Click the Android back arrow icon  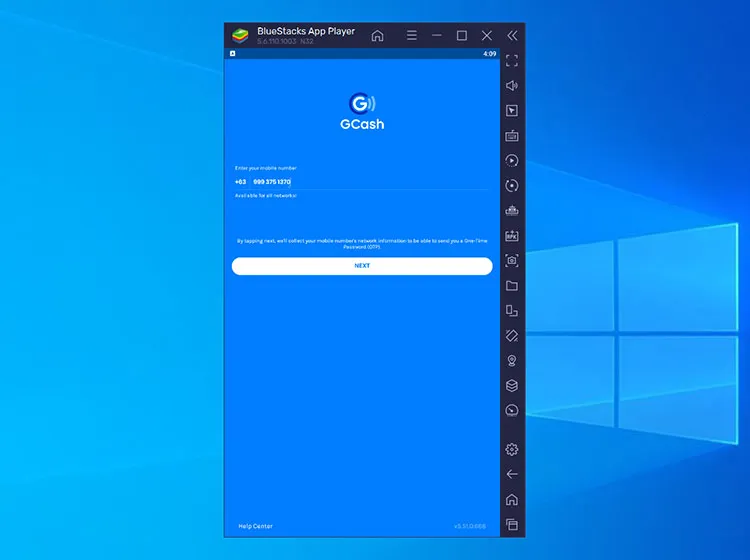tap(511, 474)
